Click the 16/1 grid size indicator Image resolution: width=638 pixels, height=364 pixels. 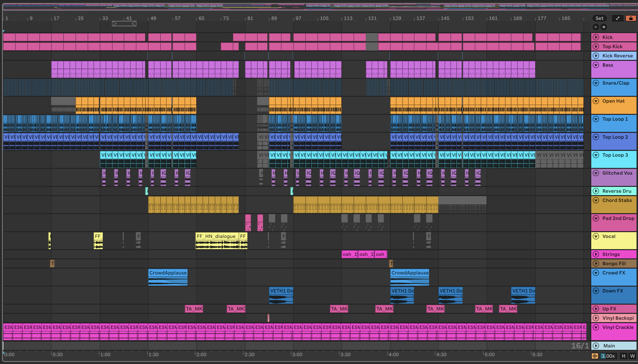point(580,346)
